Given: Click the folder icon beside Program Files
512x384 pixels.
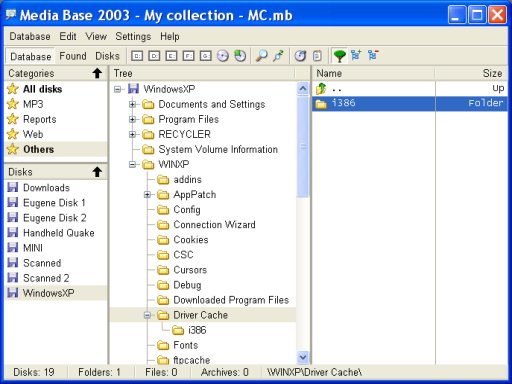Looking at the screenshot, I should tap(148, 119).
